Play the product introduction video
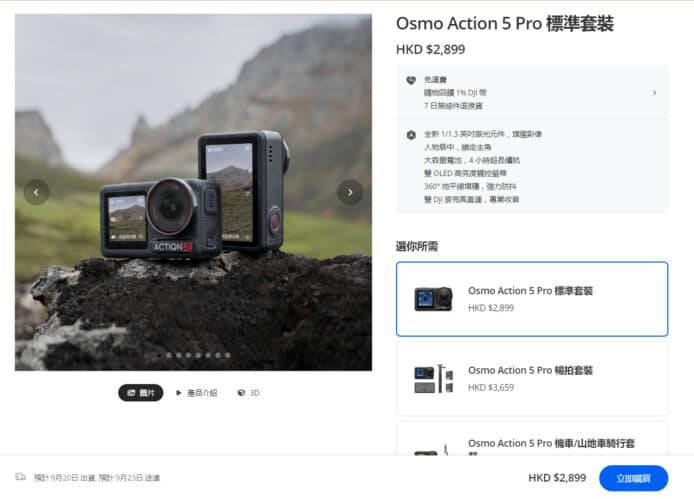 coord(197,393)
